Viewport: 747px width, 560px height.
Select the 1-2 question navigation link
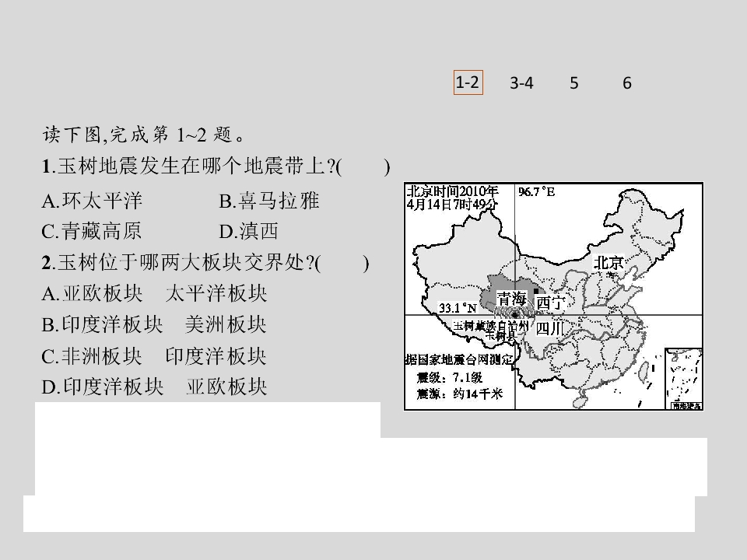click(x=468, y=83)
